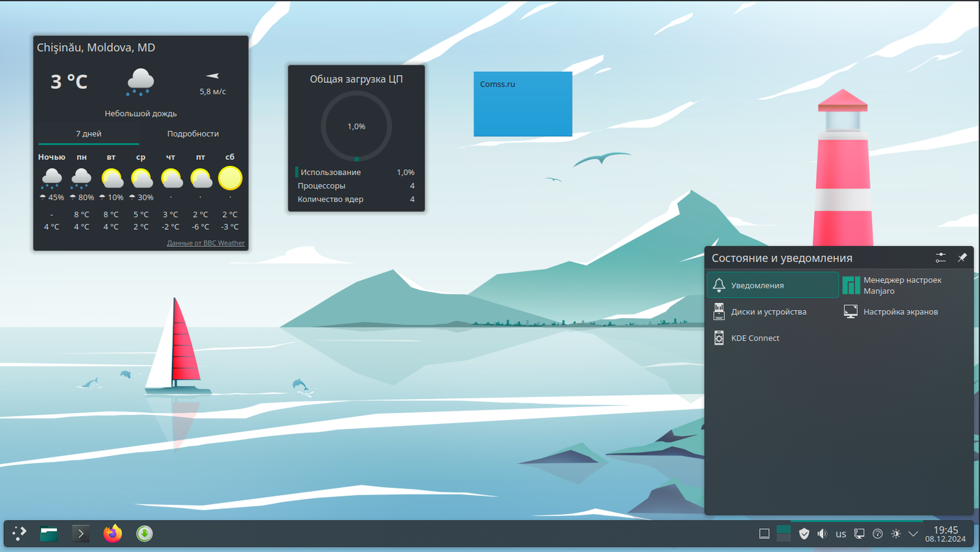Click the KDE Connect phone icon

(x=719, y=338)
